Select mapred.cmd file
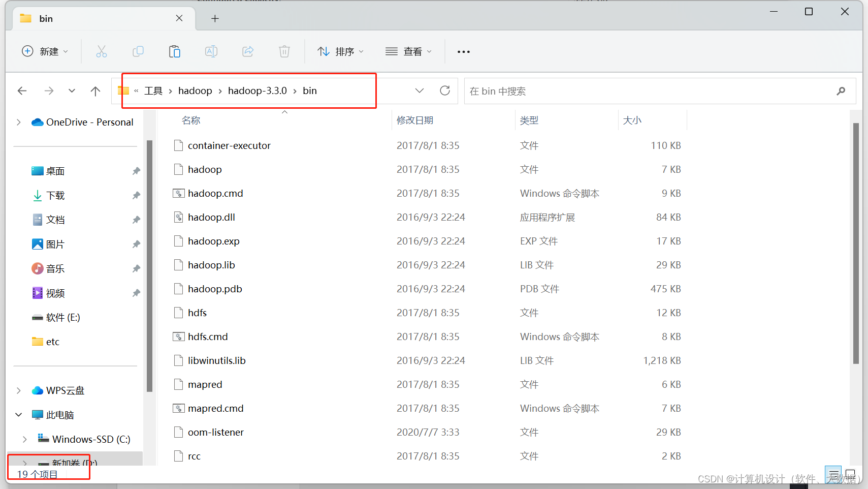This screenshot has width=868, height=489. (215, 408)
